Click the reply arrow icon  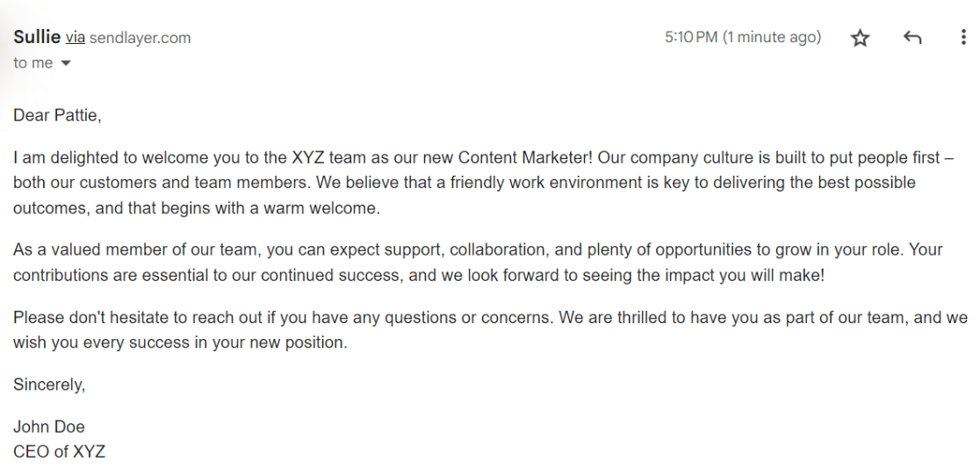tap(912, 38)
